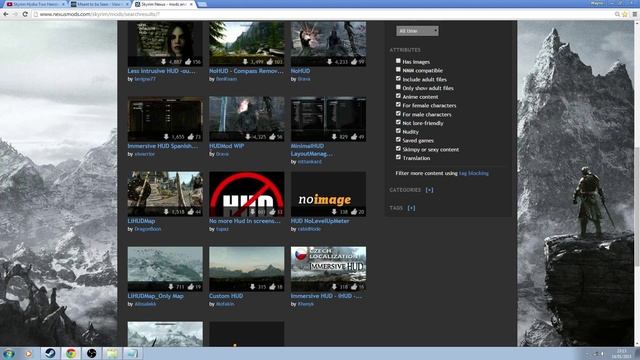Go back with the browser back arrow

pyautogui.click(x=6, y=14)
